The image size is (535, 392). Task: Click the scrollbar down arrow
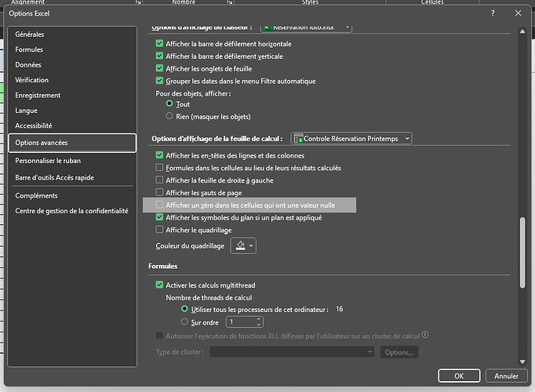tap(522, 361)
